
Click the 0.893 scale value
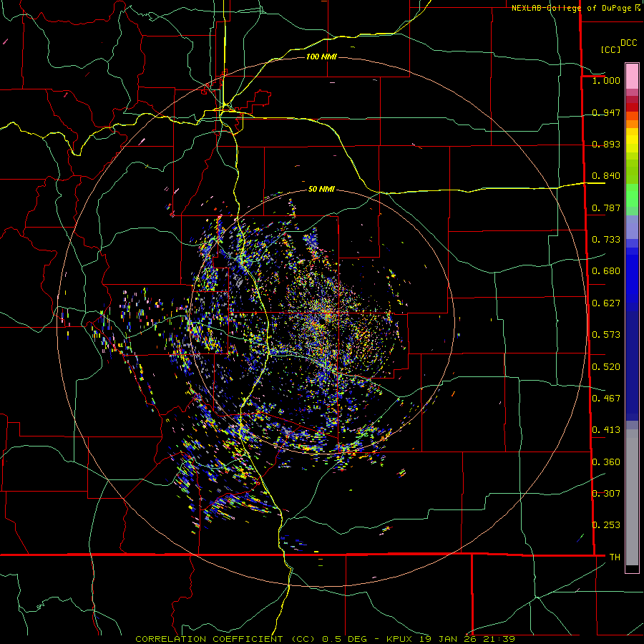(606, 144)
